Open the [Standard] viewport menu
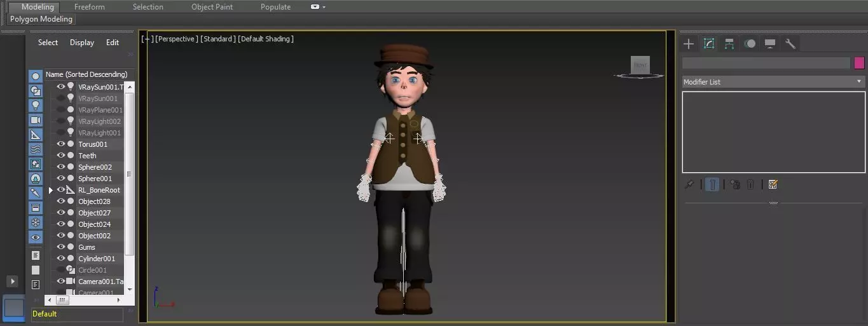The image size is (868, 326). point(217,39)
